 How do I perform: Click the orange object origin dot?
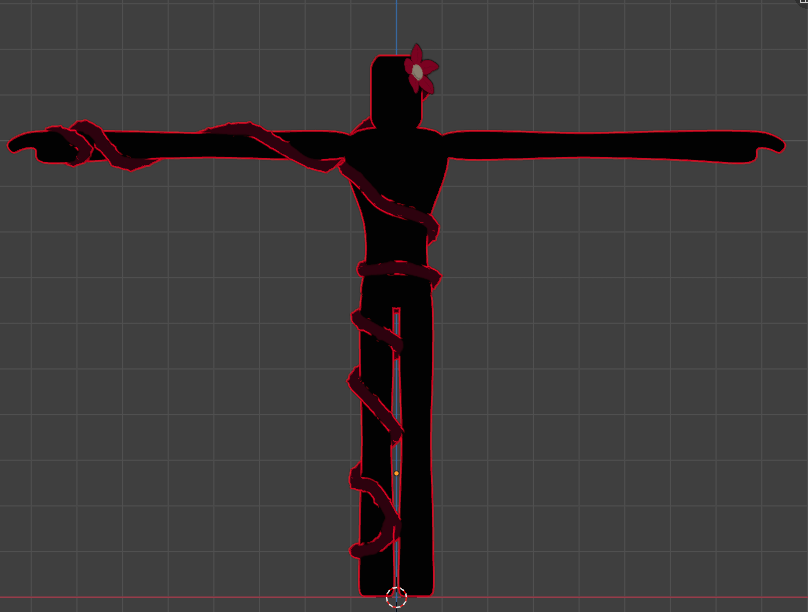tap(396, 473)
